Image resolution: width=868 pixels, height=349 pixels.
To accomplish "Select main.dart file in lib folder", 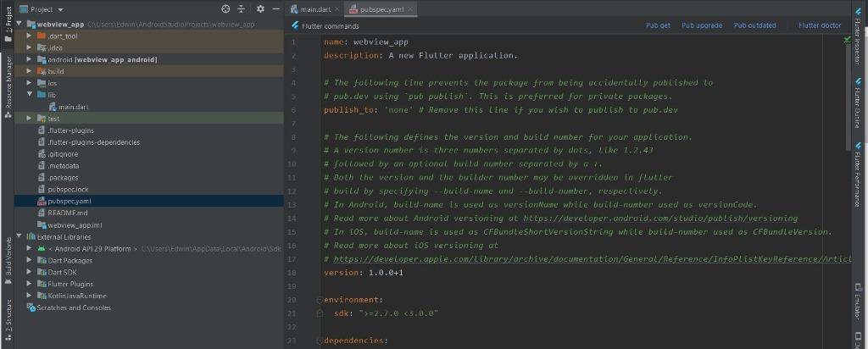I will point(74,107).
